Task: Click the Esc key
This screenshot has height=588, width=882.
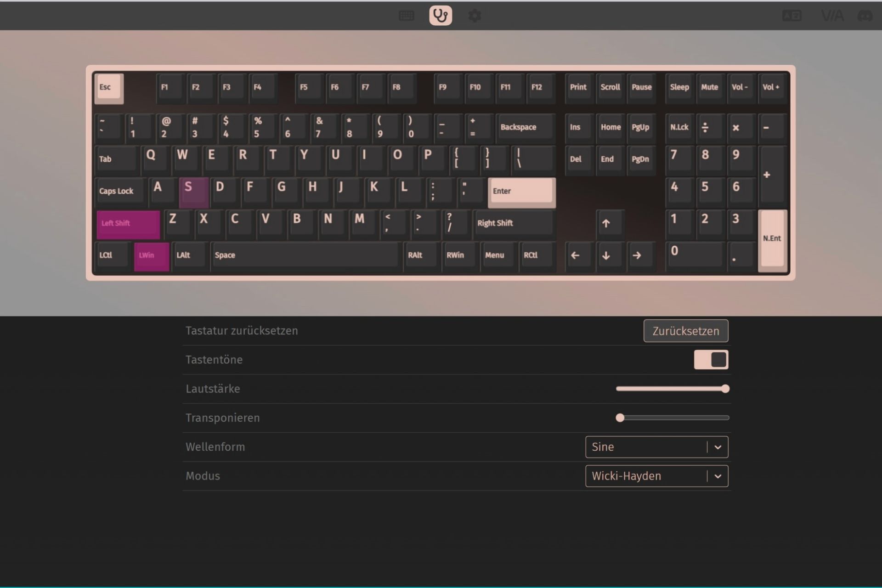Action: pyautogui.click(x=108, y=87)
